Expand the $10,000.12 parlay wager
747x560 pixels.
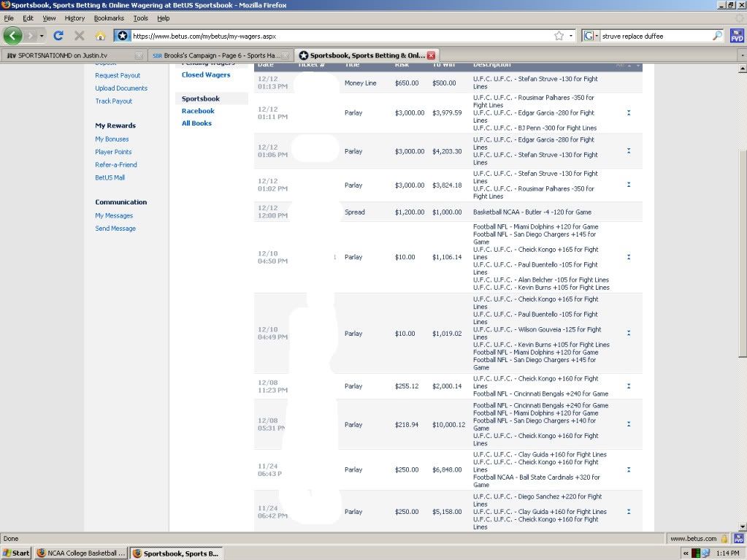(629, 423)
